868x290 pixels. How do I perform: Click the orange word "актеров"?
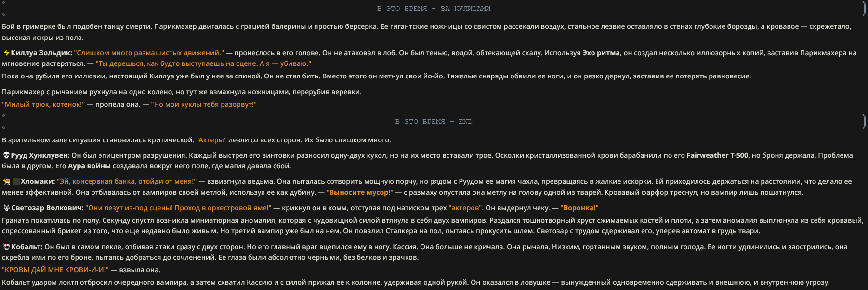click(465, 208)
